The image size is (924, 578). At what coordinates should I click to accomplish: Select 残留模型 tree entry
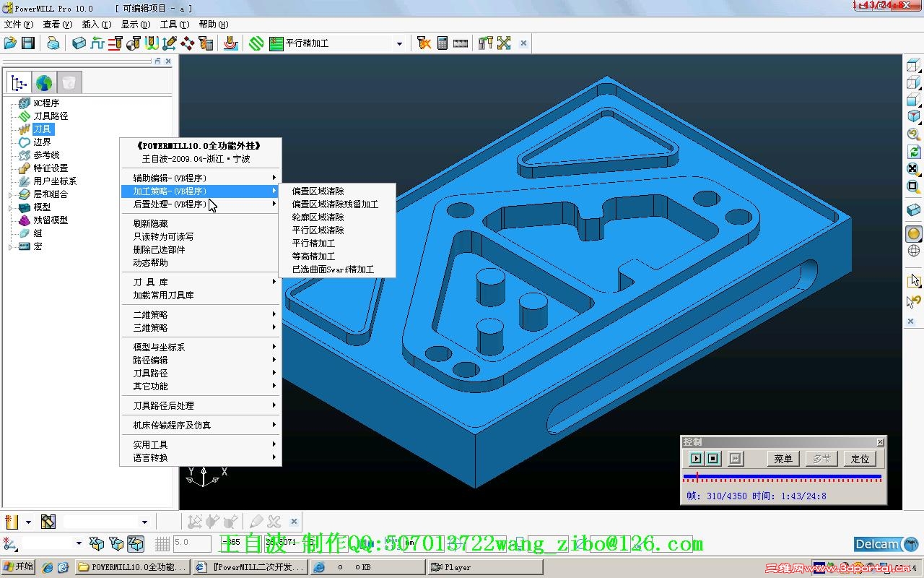pos(51,220)
